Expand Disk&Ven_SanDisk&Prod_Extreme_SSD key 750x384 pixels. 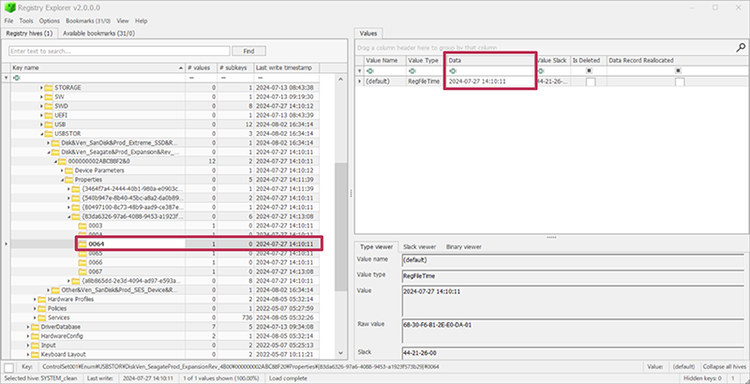coord(48,143)
